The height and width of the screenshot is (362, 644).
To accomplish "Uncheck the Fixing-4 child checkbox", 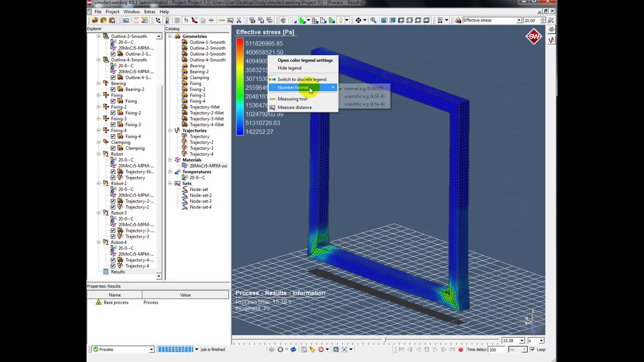I will click(x=113, y=136).
